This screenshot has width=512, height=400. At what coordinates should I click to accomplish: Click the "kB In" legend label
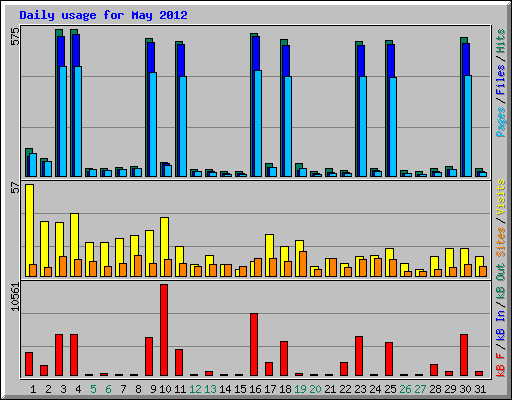pos(501,325)
